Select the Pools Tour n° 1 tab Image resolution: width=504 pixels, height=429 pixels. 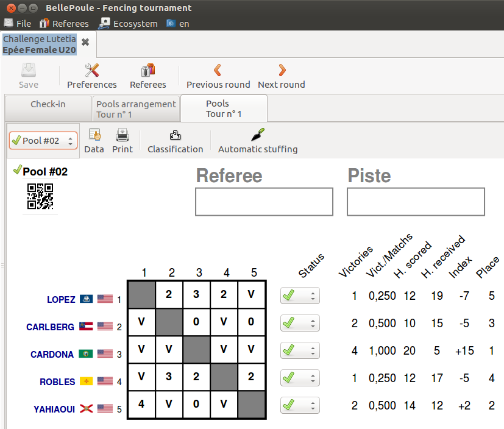point(224,108)
